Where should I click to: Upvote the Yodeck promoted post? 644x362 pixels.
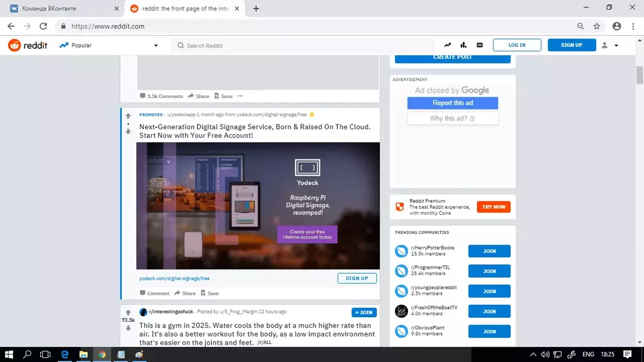pyautogui.click(x=128, y=116)
